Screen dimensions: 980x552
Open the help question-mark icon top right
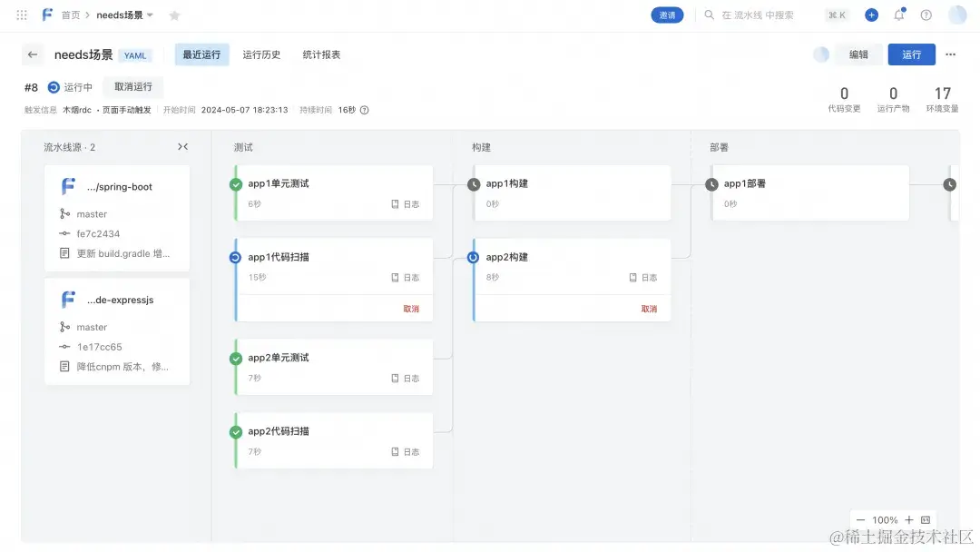tap(925, 15)
